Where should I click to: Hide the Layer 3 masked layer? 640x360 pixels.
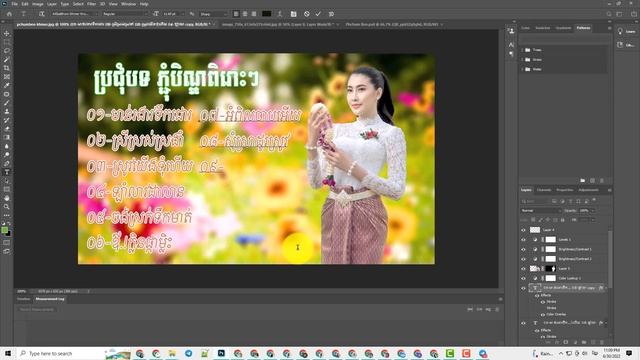click(523, 269)
